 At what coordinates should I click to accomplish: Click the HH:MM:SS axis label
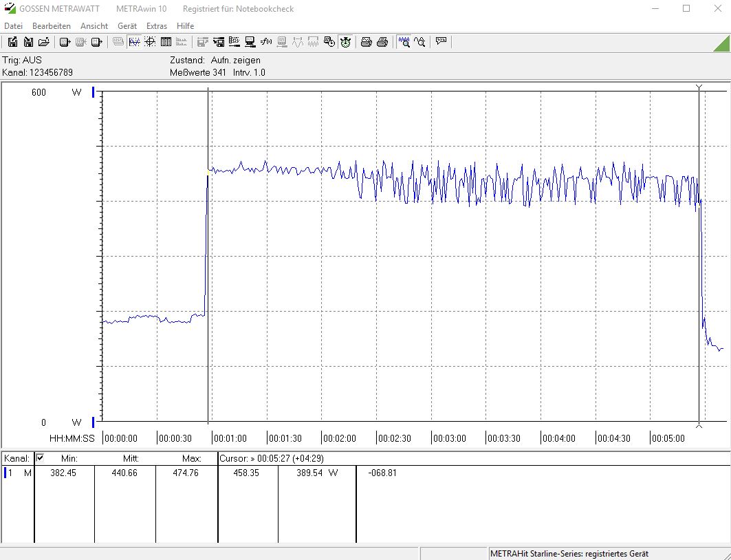click(x=72, y=438)
